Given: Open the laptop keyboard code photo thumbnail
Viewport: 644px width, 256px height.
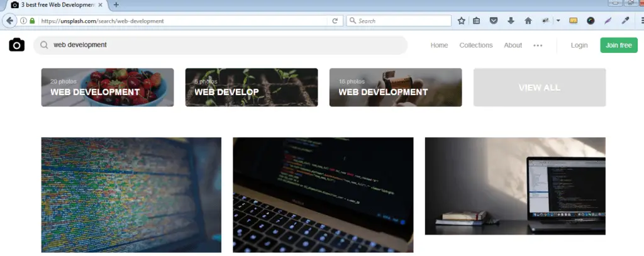Looking at the screenshot, I should (323, 195).
